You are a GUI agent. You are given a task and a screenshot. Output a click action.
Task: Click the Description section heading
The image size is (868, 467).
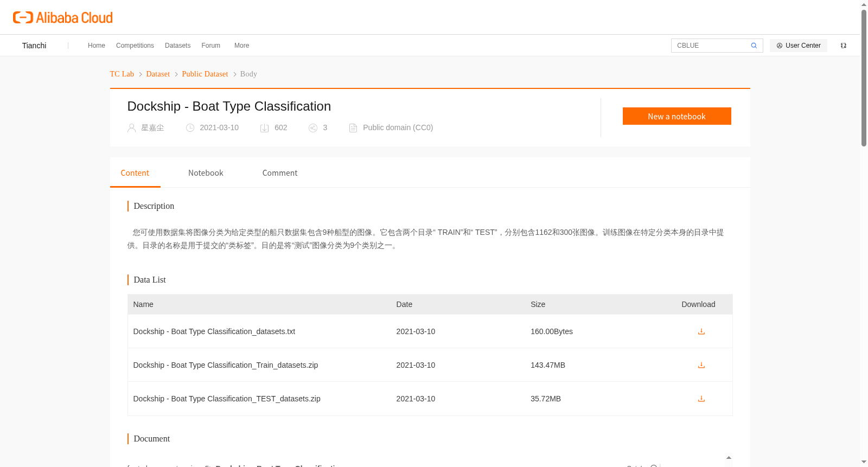[x=154, y=206]
